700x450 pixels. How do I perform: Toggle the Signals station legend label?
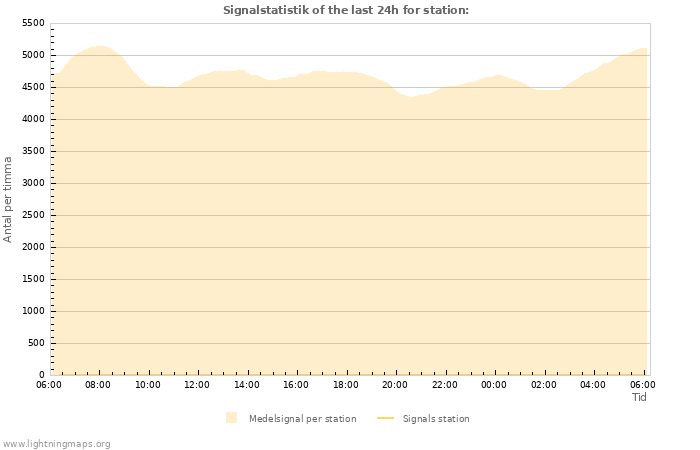click(x=436, y=419)
